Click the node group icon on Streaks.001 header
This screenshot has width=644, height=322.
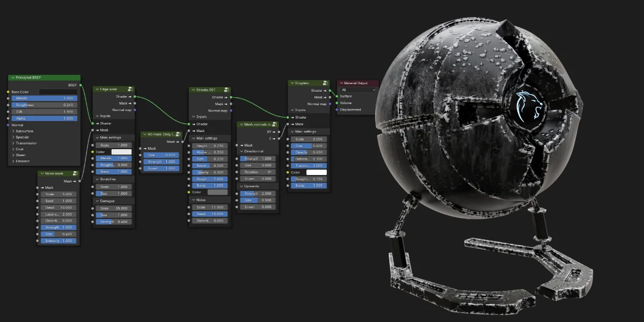coord(226,90)
